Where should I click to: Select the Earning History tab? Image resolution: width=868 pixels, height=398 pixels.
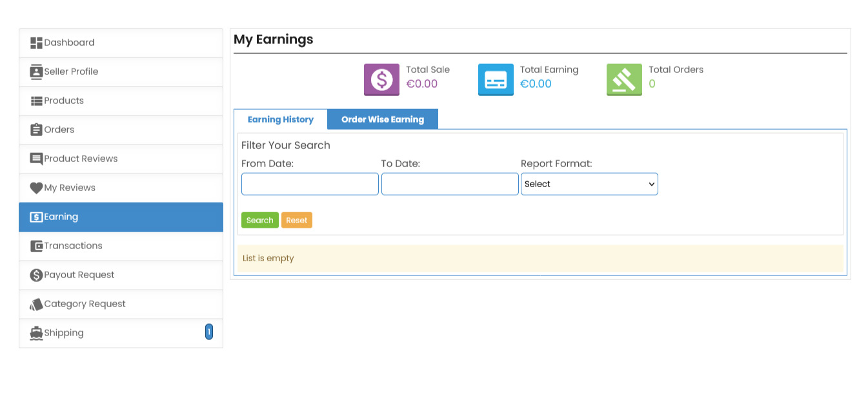tap(280, 119)
